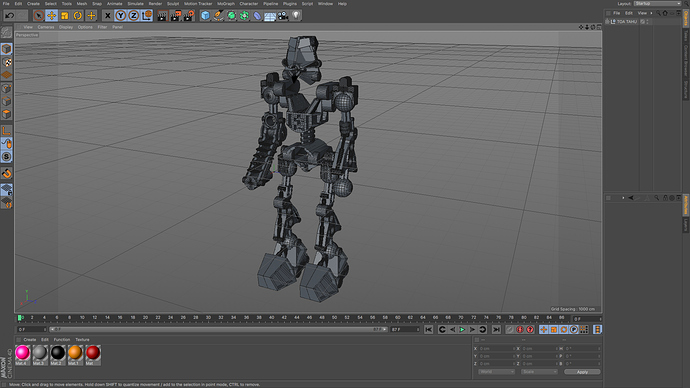The height and width of the screenshot is (388, 690).
Task: Step to previous frame
Action: pyautogui.click(x=452, y=329)
